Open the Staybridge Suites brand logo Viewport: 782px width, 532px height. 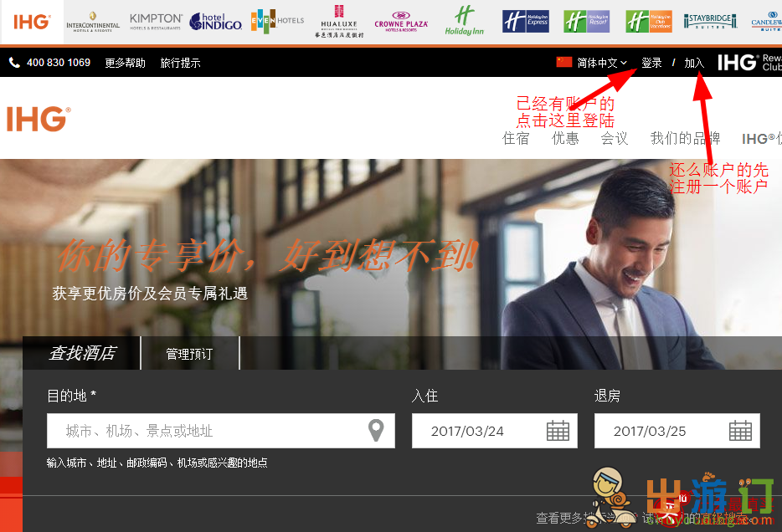pos(710,22)
